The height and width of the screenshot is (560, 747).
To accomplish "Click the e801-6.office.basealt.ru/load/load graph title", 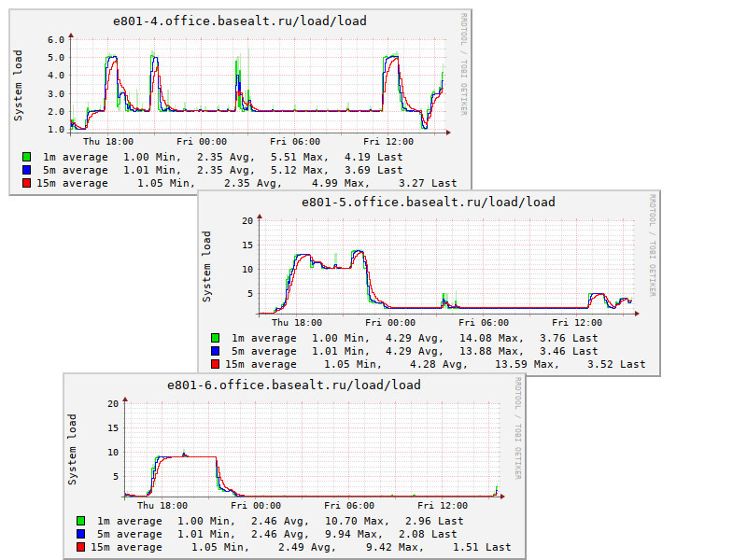I will tap(294, 385).
